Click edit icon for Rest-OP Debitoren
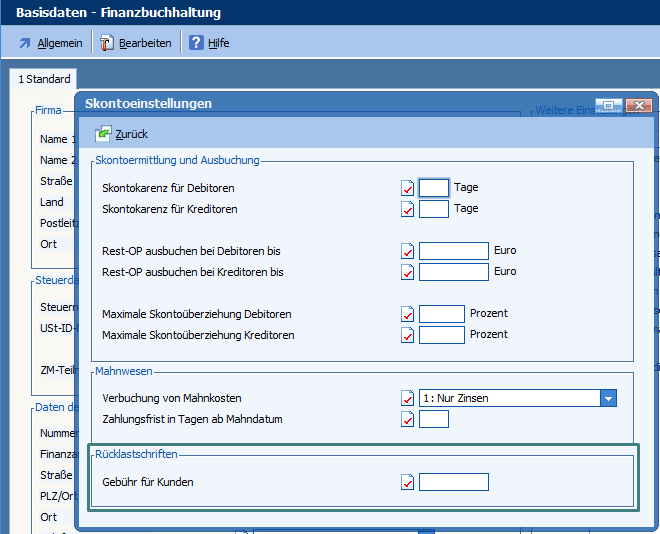This screenshot has height=534, width=660. (x=407, y=251)
